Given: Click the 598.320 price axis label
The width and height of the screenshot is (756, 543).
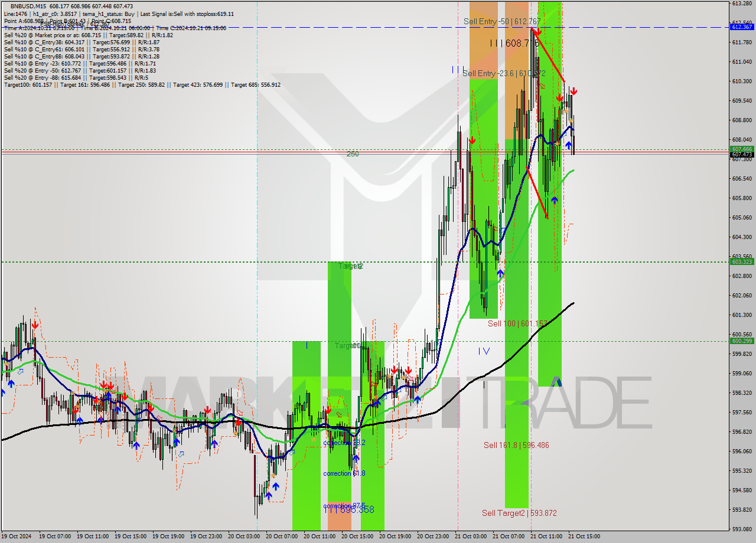Looking at the screenshot, I should pyautogui.click(x=742, y=392).
